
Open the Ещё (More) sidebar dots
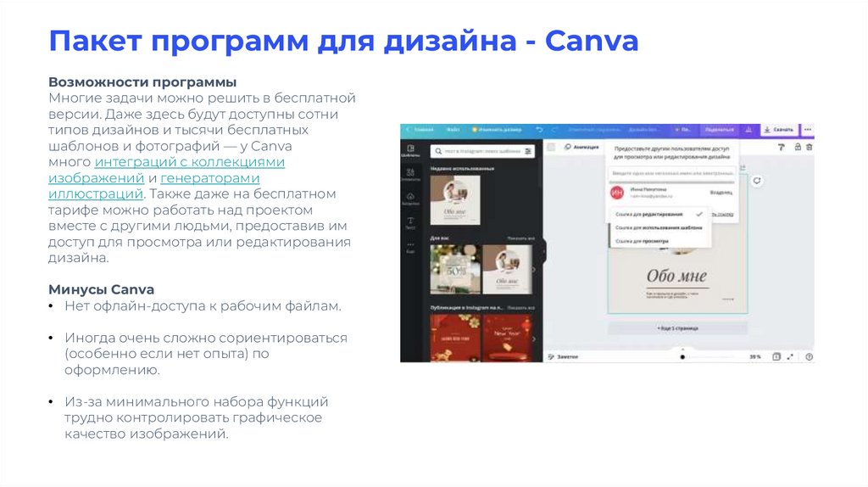410,247
